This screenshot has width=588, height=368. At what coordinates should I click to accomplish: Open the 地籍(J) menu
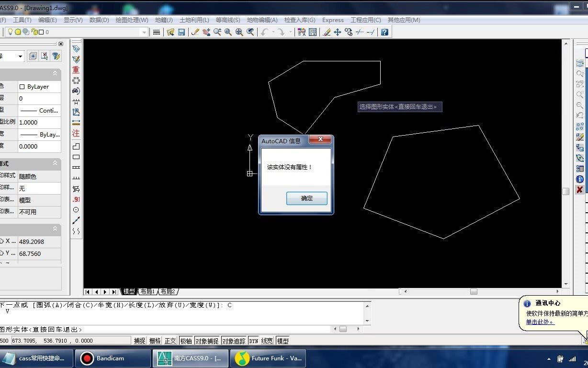coord(164,20)
